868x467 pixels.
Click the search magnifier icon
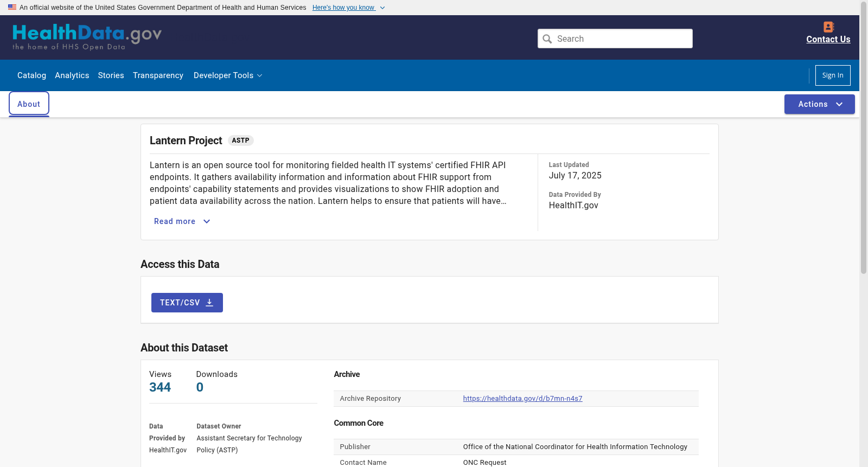pyautogui.click(x=547, y=39)
